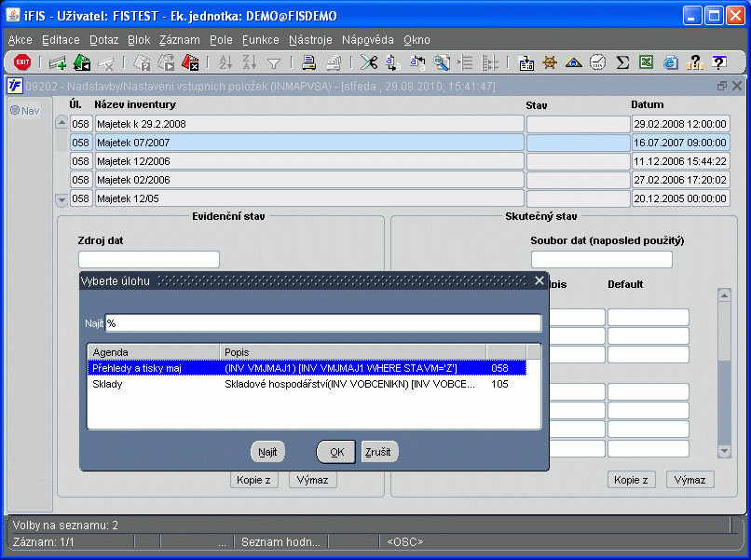Image resolution: width=751 pixels, height=560 pixels.
Task: Open the Funkce menu
Action: (261, 40)
